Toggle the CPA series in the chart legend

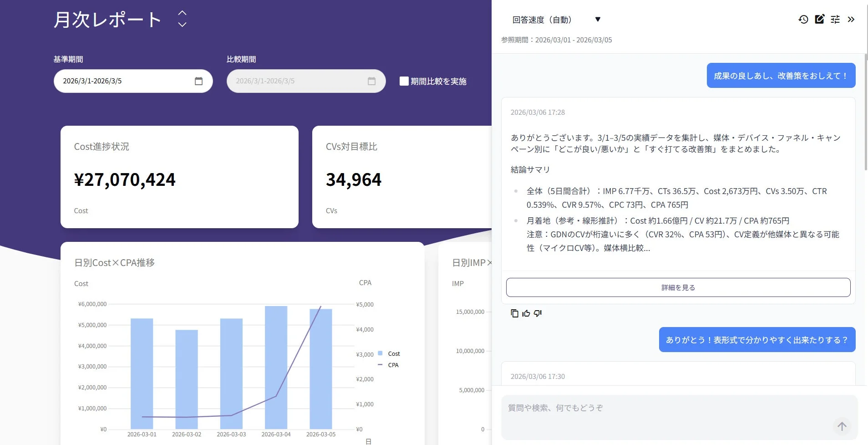point(387,365)
